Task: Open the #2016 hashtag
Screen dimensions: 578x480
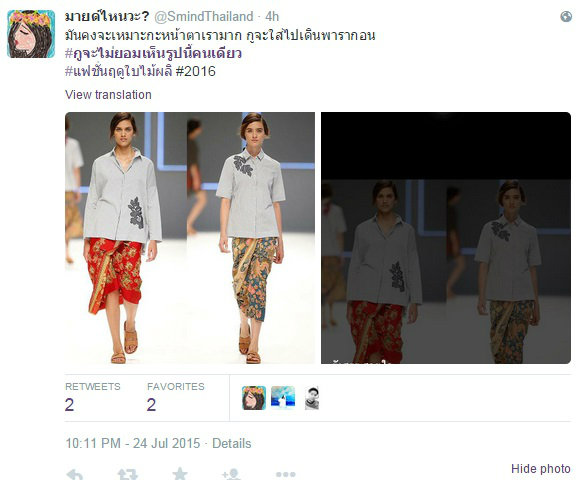Action: (195, 71)
